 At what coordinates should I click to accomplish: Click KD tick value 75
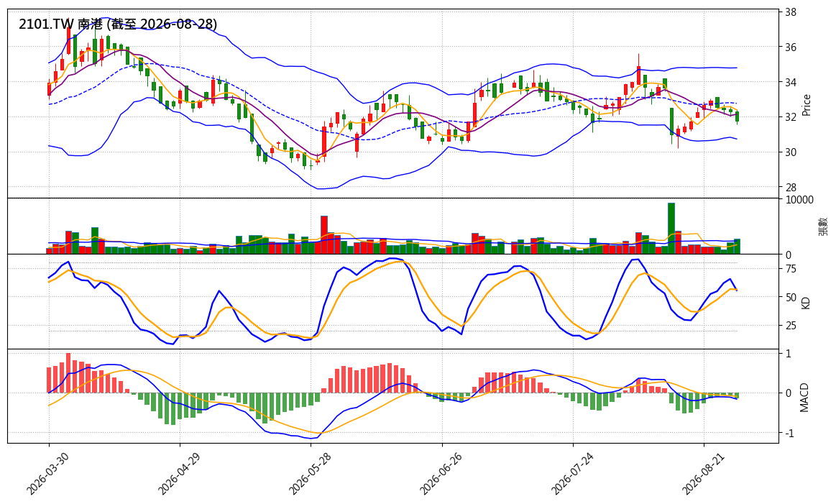791,269
